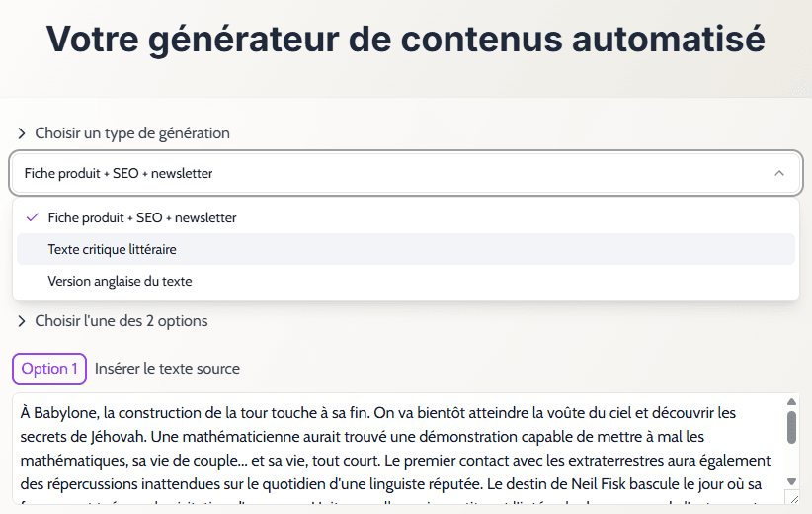Click the chevron beside "Choisir un type de génération"

[x=22, y=133]
